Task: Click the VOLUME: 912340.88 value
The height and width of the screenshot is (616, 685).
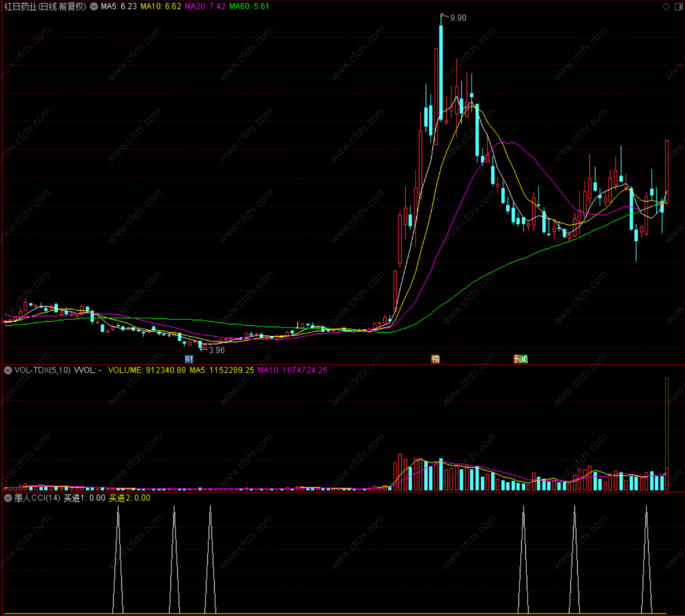Action: [147, 370]
